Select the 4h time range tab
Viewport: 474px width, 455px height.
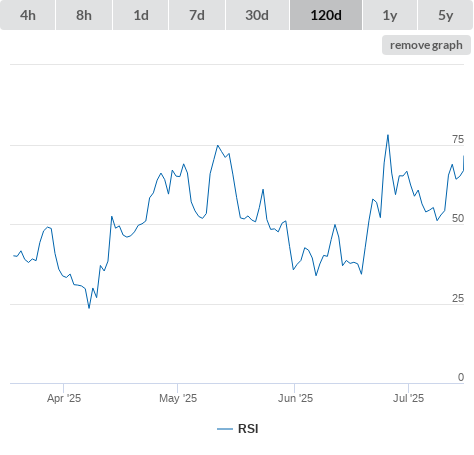[x=28, y=15]
